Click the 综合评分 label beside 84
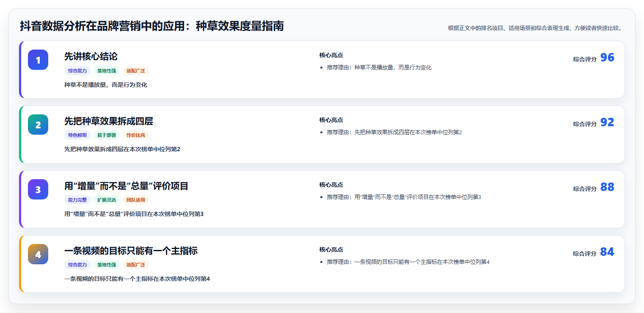The height and width of the screenshot is (313, 644). pos(585,254)
